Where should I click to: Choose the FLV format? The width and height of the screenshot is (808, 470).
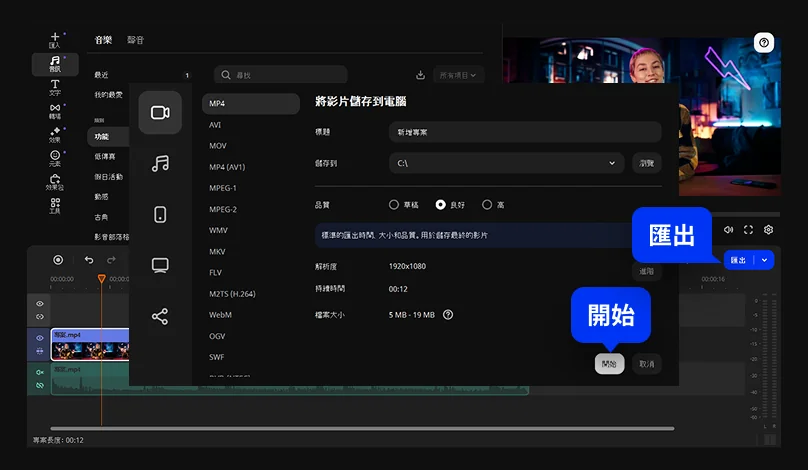[x=215, y=273]
